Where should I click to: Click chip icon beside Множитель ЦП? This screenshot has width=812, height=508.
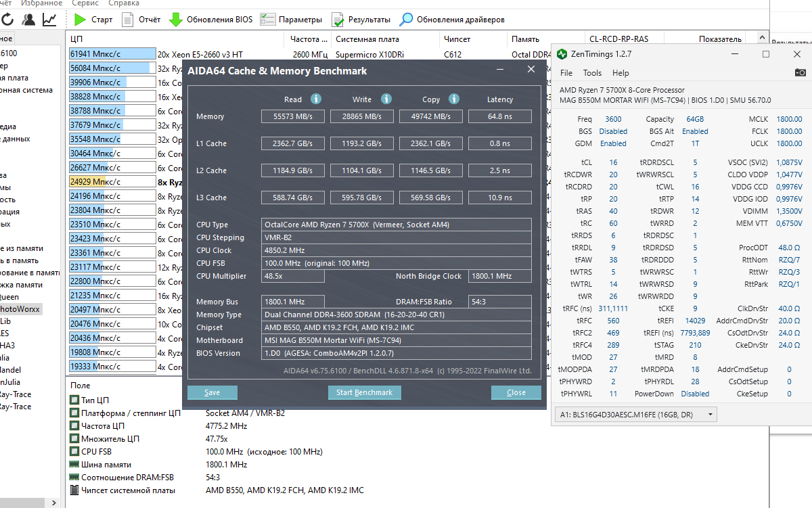[x=74, y=439]
